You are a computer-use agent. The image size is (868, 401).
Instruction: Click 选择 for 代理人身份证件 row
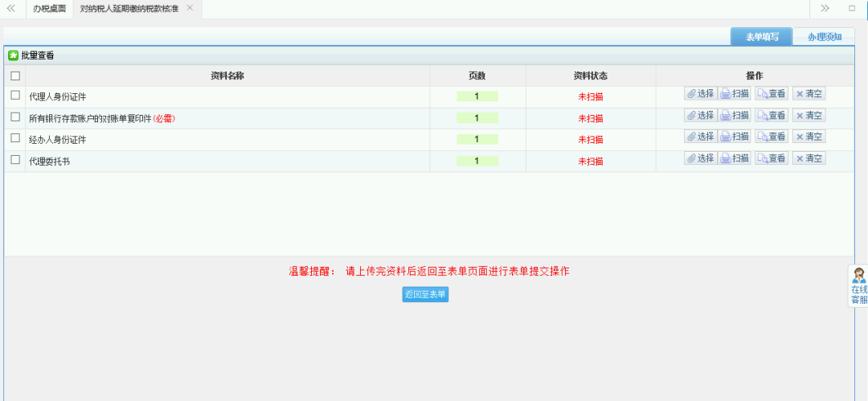pyautogui.click(x=701, y=93)
